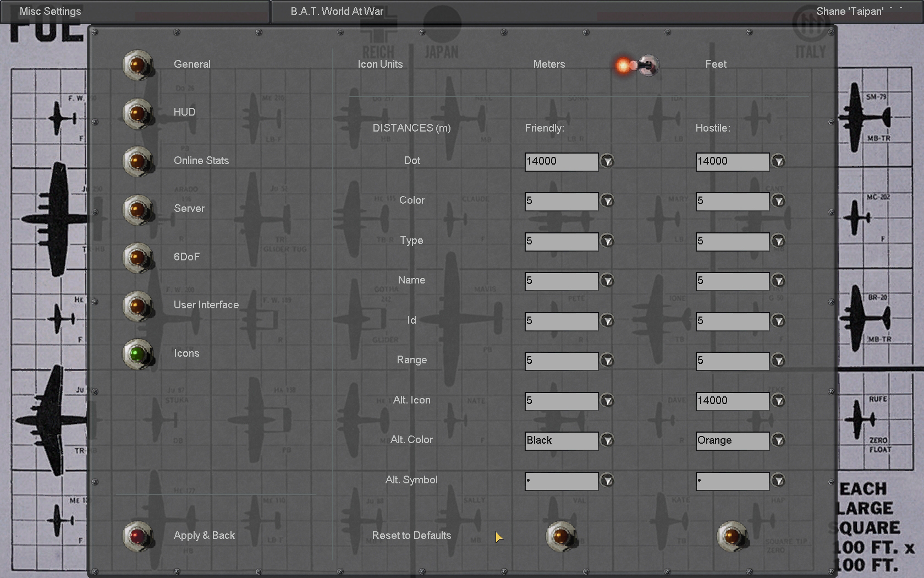Viewport: 924px width, 578px height.
Task: Click the Apply & Back label
Action: tap(204, 536)
